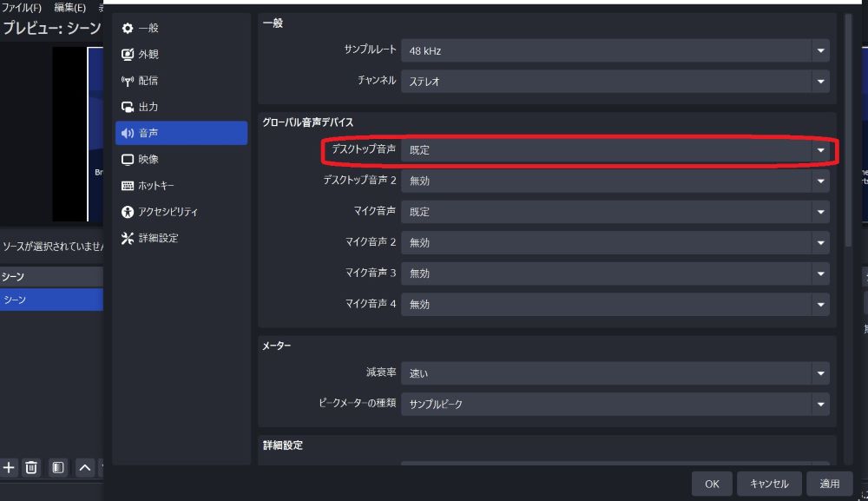Image resolution: width=868 pixels, height=501 pixels.
Task: Open the デスクトップ音声 2 dropdown
Action: (x=615, y=181)
